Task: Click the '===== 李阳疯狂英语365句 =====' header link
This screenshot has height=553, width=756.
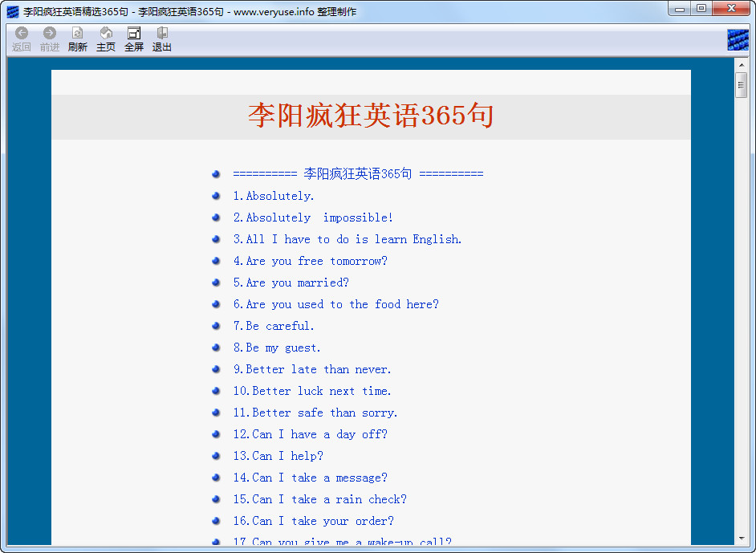Action: (358, 173)
